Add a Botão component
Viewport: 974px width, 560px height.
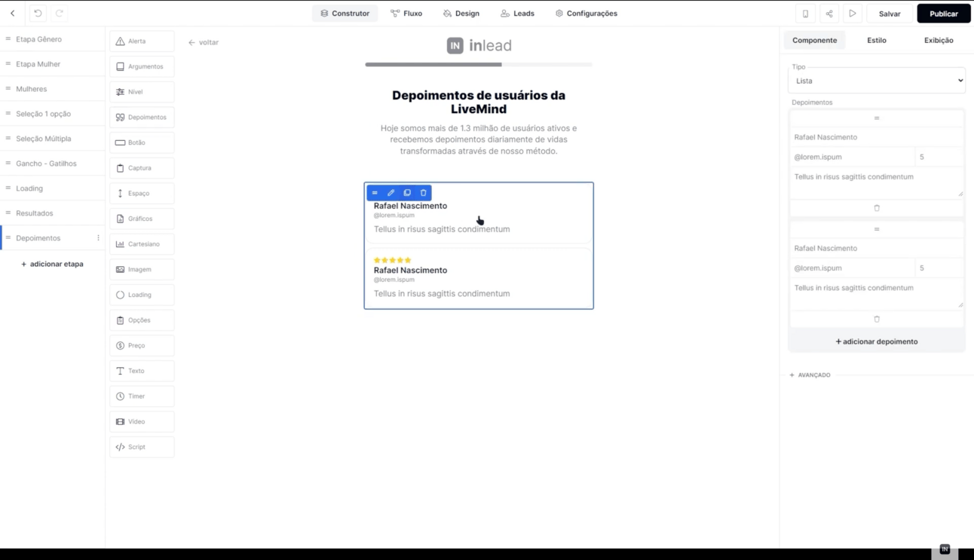[142, 142]
